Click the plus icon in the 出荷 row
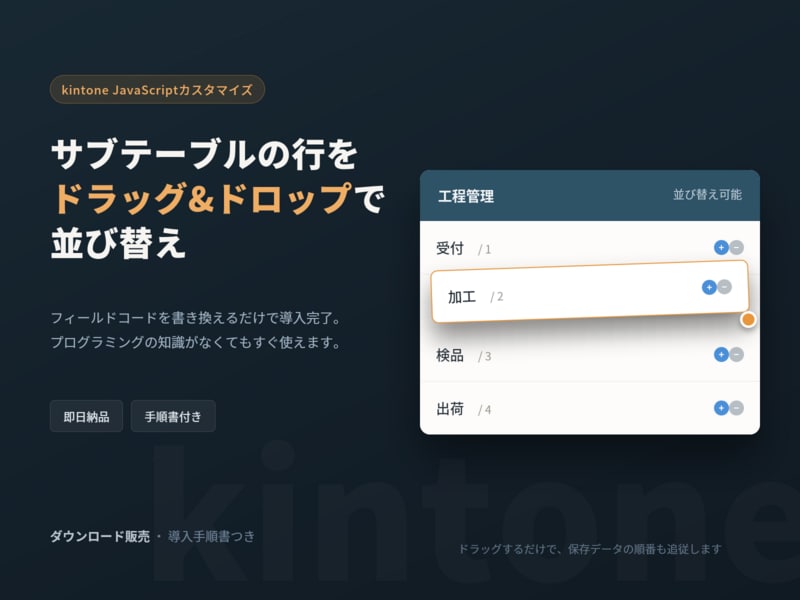This screenshot has height=600, width=800. [721, 408]
